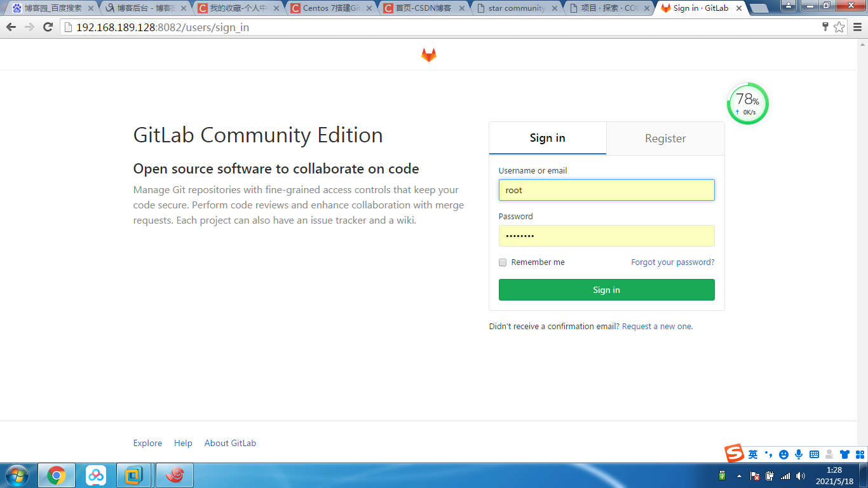The image size is (868, 488).
Task: Go back with browser back arrow
Action: (11, 27)
